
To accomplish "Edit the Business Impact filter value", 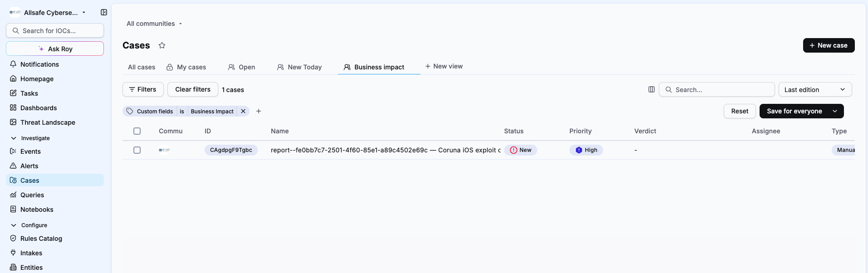I will pyautogui.click(x=212, y=111).
